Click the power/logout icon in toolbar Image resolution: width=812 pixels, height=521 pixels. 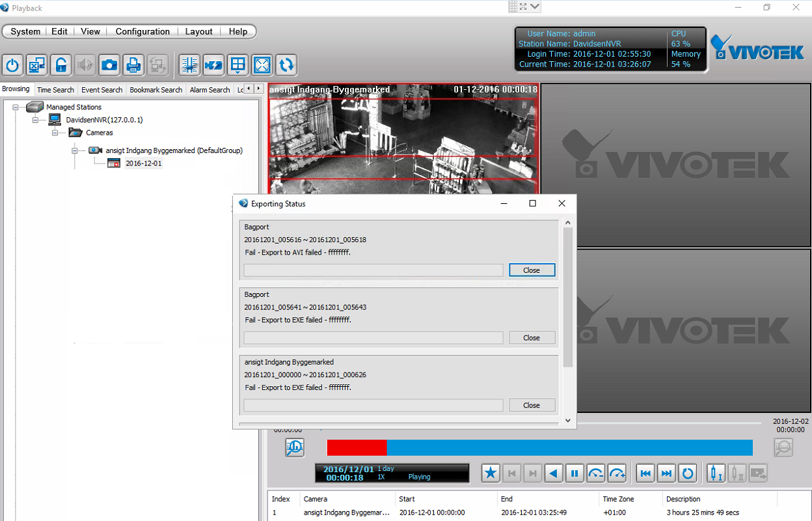click(13, 64)
